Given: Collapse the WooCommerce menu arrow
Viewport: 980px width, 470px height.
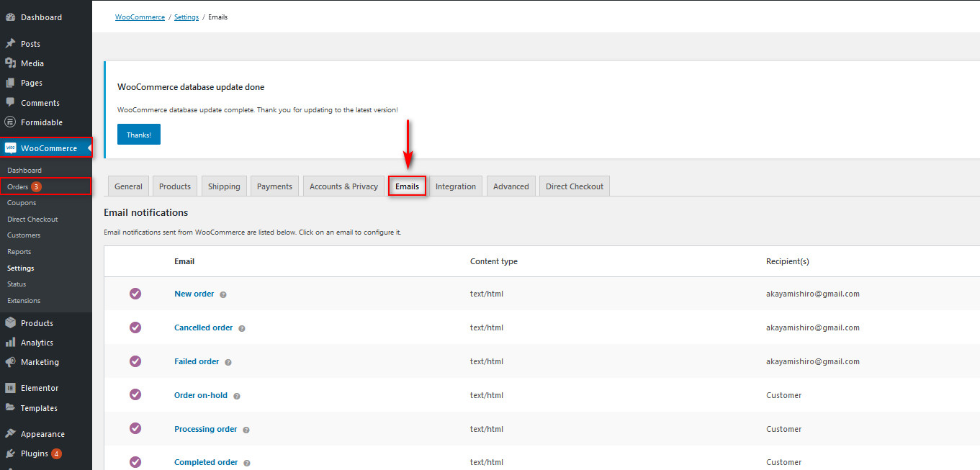Looking at the screenshot, I should (x=89, y=148).
